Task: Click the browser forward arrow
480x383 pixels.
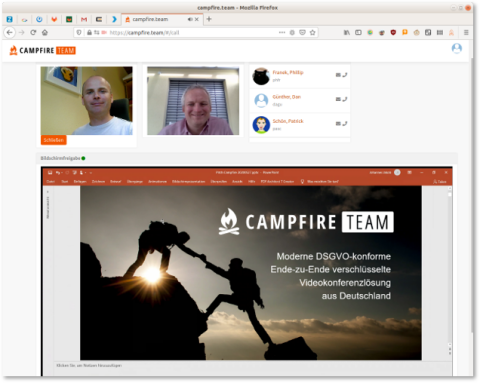Action: [x=22, y=32]
